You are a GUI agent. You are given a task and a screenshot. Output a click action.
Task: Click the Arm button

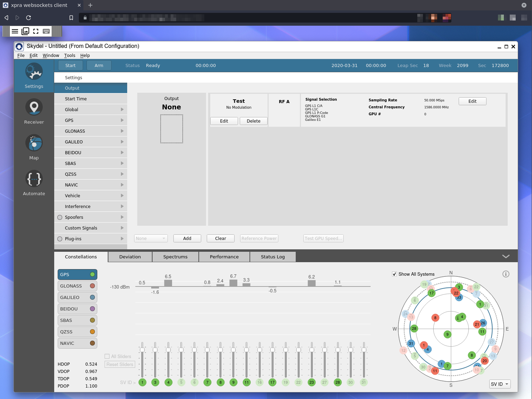coord(99,65)
